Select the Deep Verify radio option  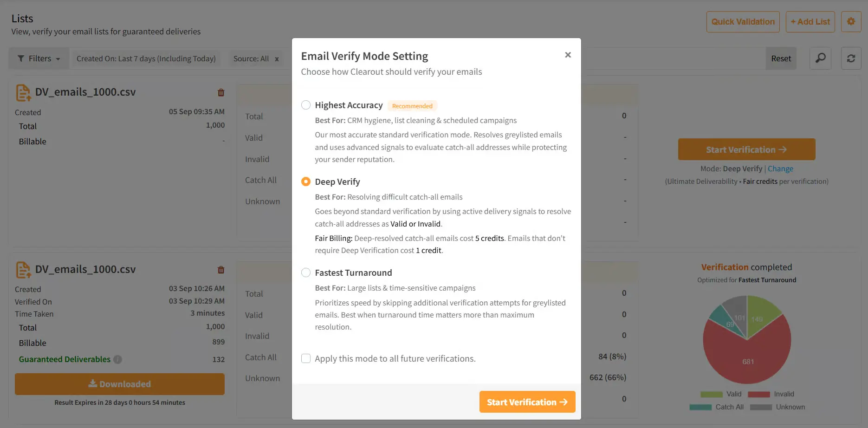(306, 182)
